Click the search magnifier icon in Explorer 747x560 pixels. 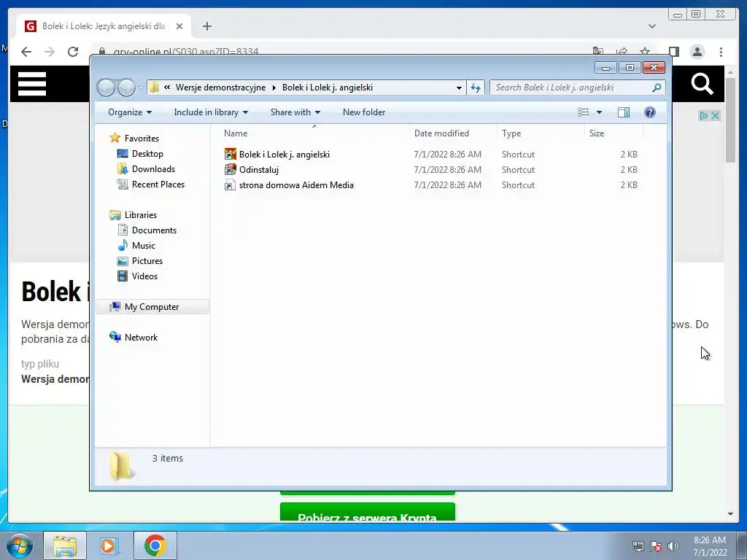pyautogui.click(x=657, y=87)
